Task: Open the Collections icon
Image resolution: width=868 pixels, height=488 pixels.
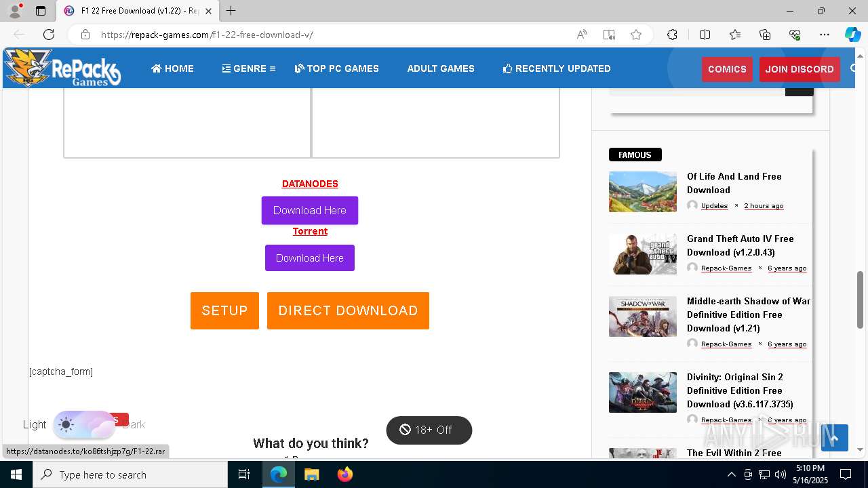Action: (765, 35)
